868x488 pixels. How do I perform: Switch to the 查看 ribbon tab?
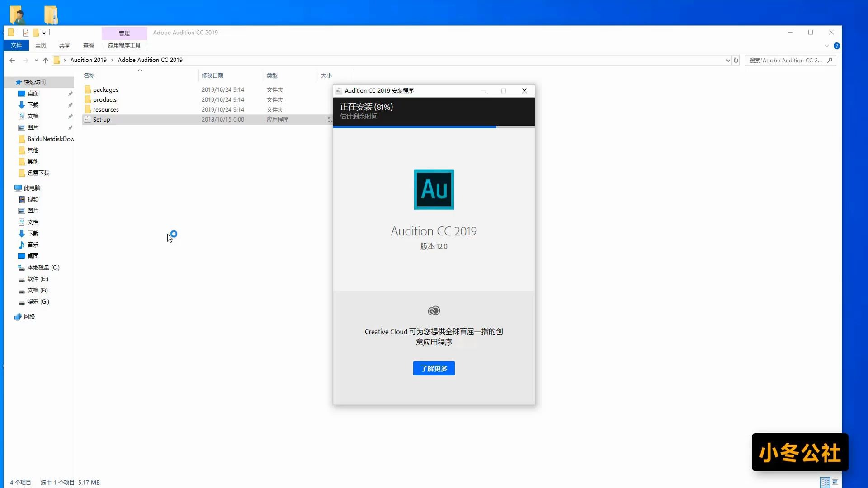(89, 46)
